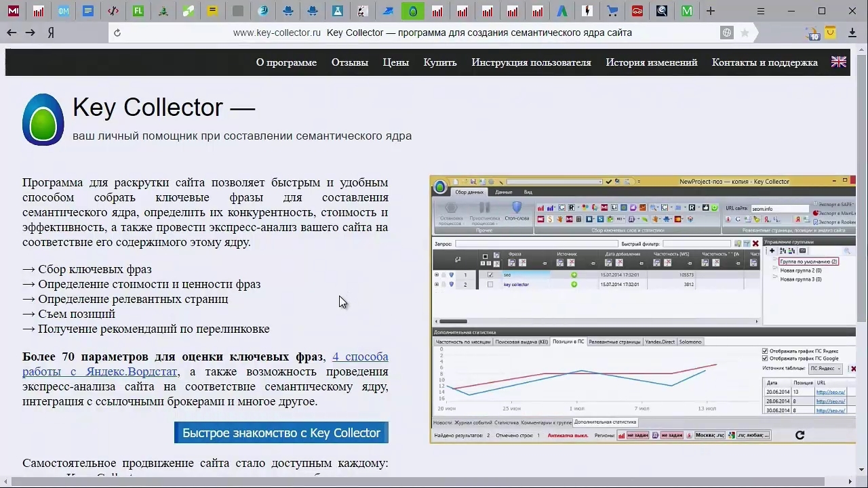
Task: Open the Google Ads A icon tab
Action: coord(562,11)
